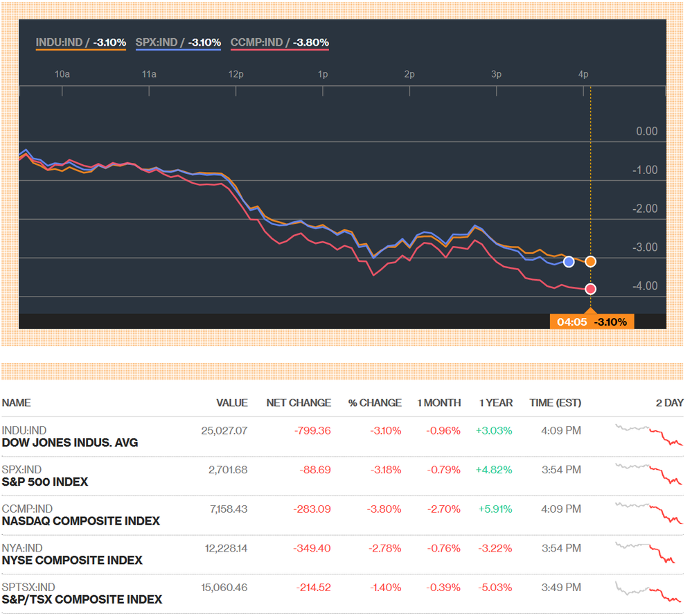Click the TIME (EST) column header
692x616 pixels.
(555, 403)
